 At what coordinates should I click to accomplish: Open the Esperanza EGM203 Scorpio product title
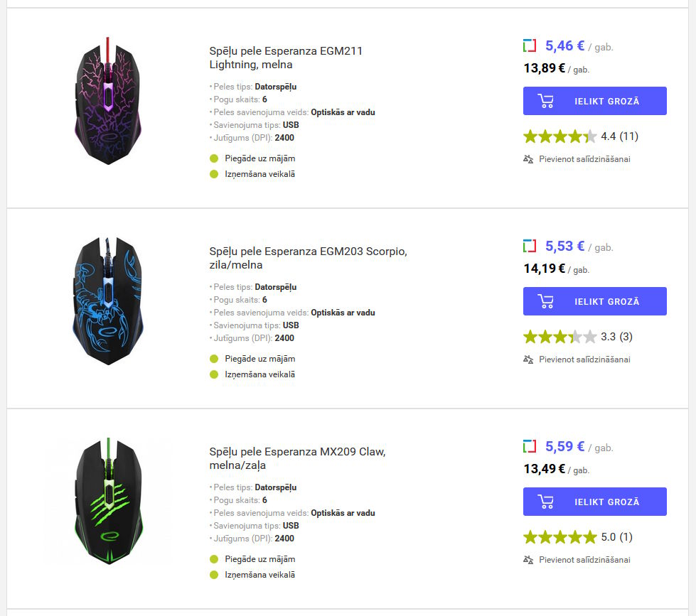click(x=309, y=258)
